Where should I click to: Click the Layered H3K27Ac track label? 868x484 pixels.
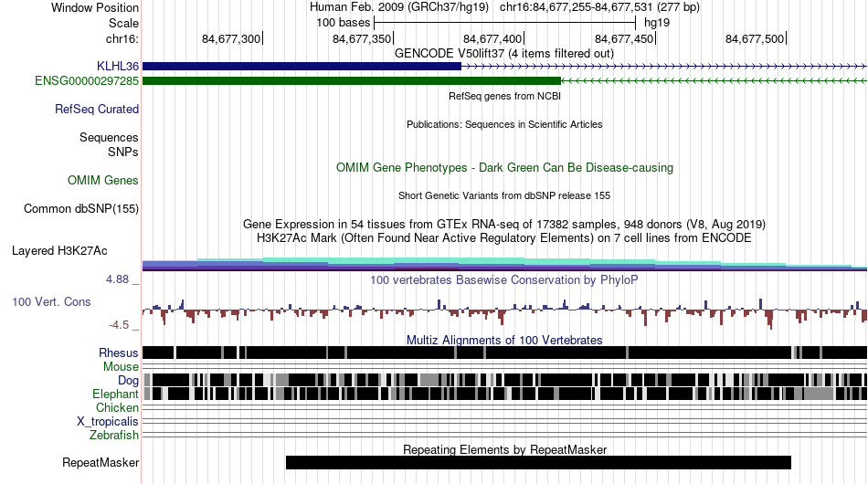(x=59, y=250)
